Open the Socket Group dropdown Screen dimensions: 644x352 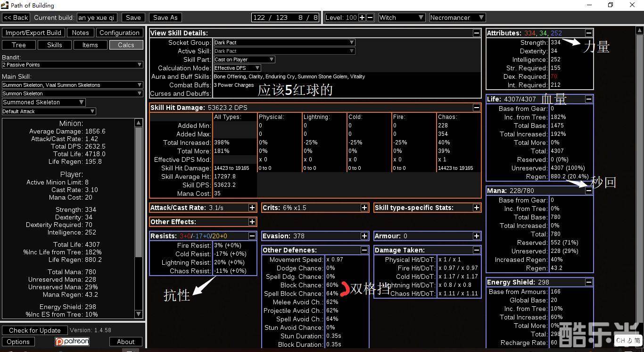pos(284,42)
